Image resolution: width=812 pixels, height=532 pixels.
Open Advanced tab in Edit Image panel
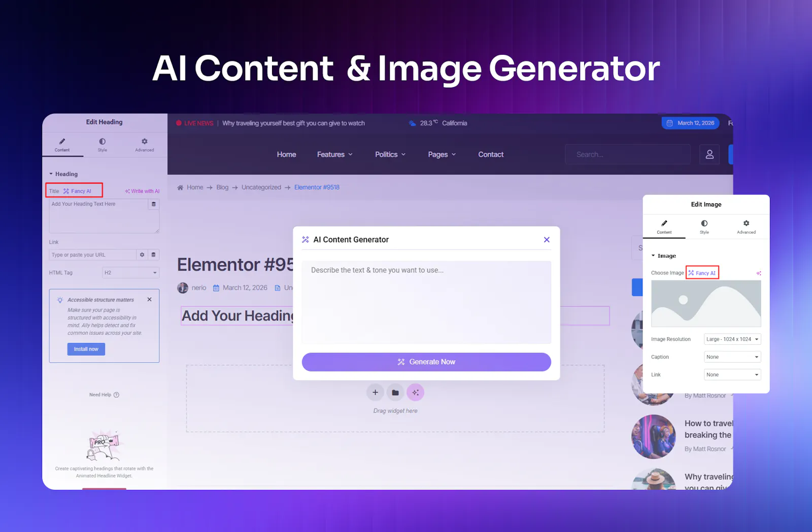click(746, 227)
